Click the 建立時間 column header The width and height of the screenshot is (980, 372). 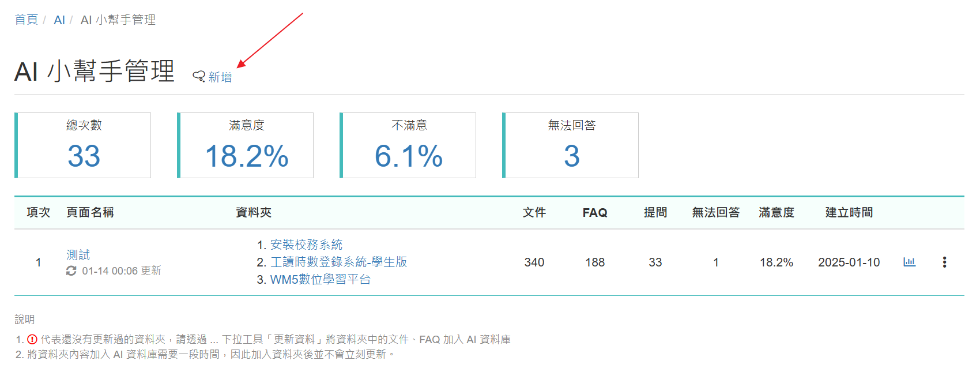tap(849, 213)
